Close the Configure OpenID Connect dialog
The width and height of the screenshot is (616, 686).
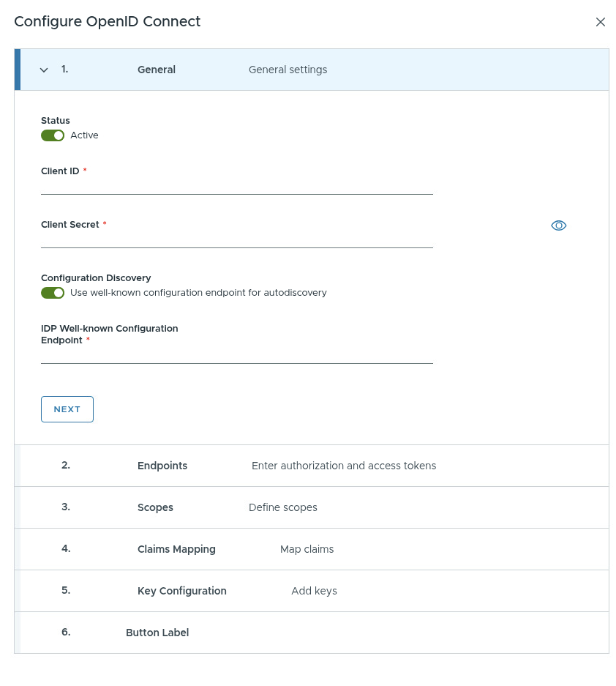pos(600,22)
